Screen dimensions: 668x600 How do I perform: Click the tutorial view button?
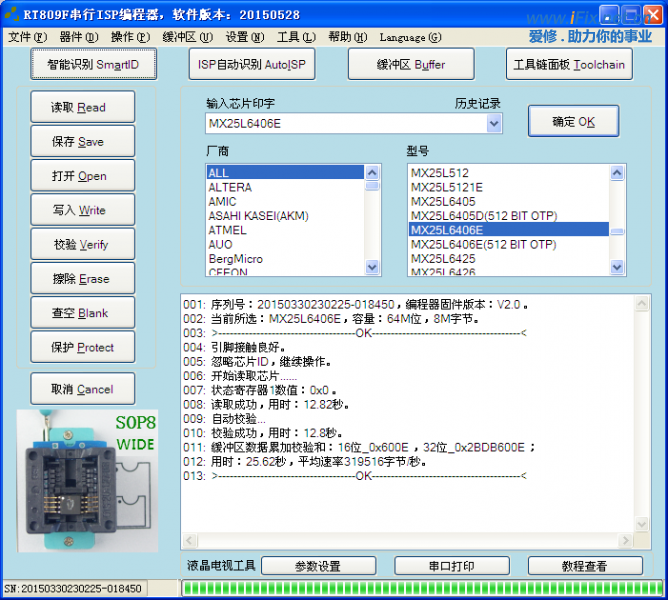(x=585, y=566)
